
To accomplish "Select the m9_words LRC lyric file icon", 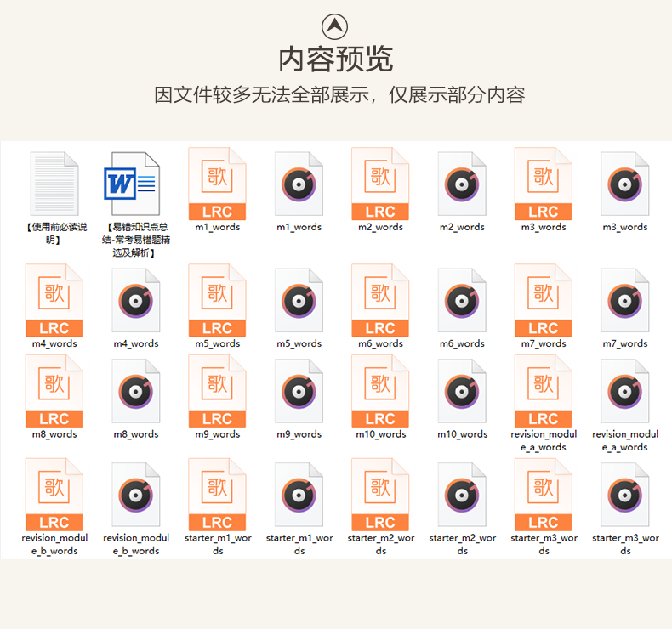I will [x=217, y=391].
